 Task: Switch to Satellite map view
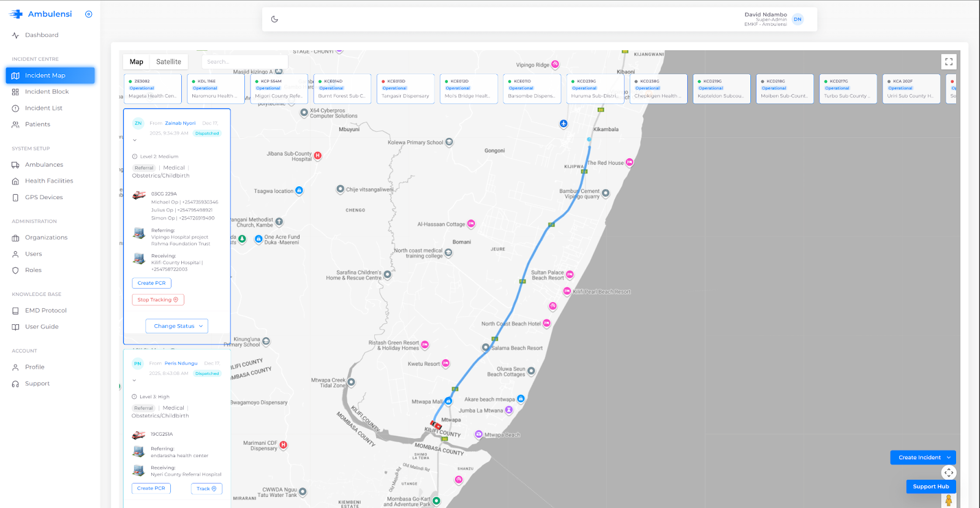coord(168,62)
